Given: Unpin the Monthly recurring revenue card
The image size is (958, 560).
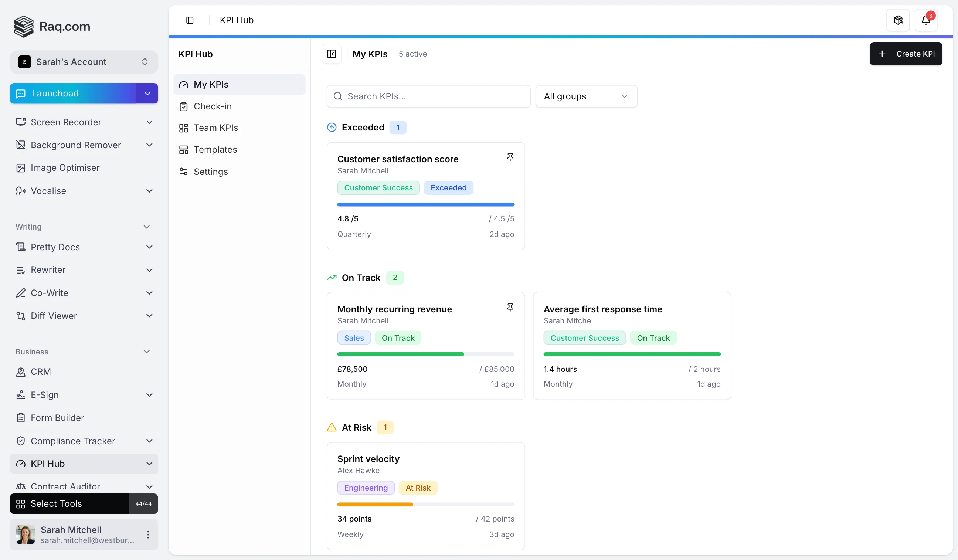Looking at the screenshot, I should [x=510, y=307].
